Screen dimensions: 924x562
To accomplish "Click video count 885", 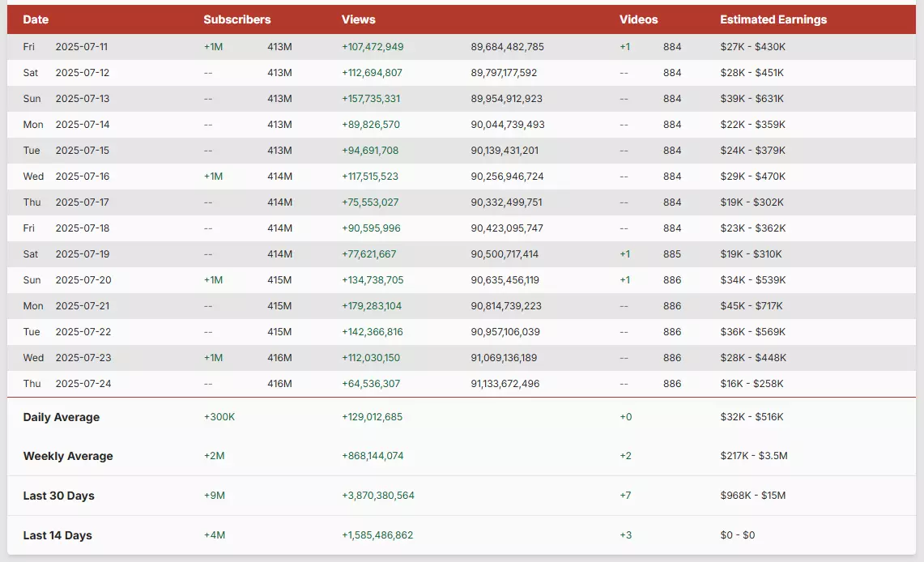I will pos(672,254).
